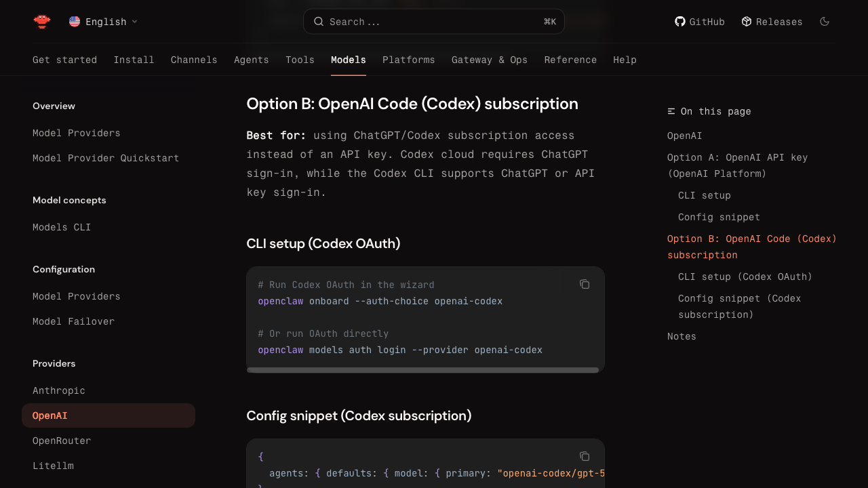Open the Gateway & Ops tab

(489, 60)
